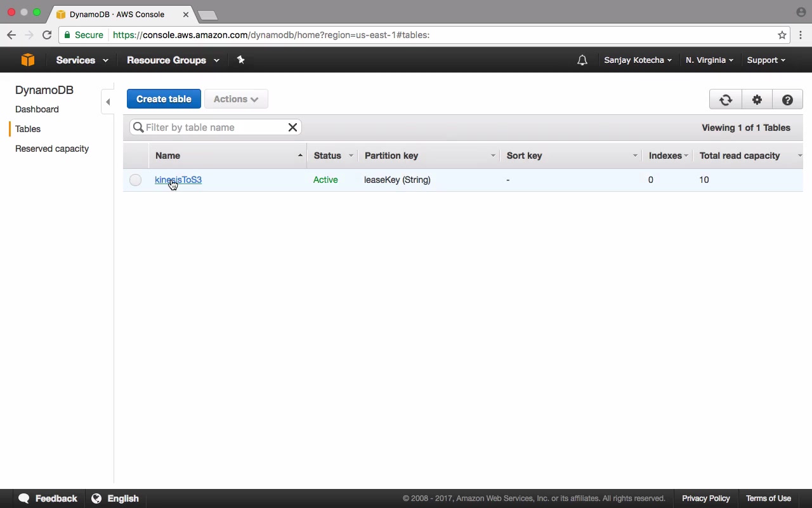
Task: Click the leaseKey (String) cell
Action: [x=397, y=180]
